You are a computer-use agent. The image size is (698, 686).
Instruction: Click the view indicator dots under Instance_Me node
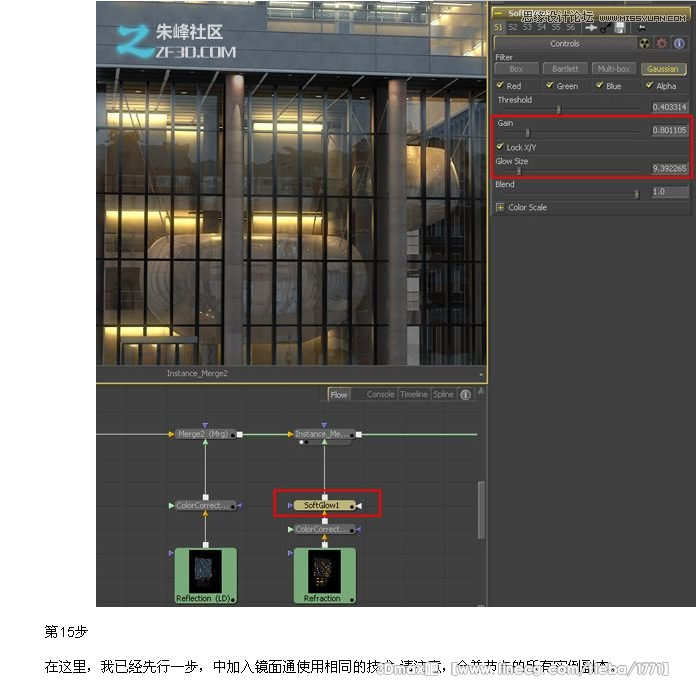[x=304, y=442]
